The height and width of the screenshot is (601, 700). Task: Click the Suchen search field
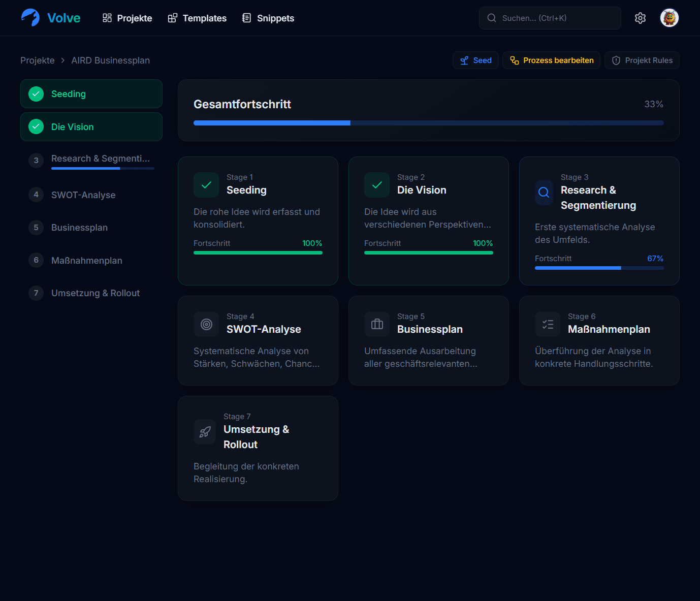(x=550, y=18)
